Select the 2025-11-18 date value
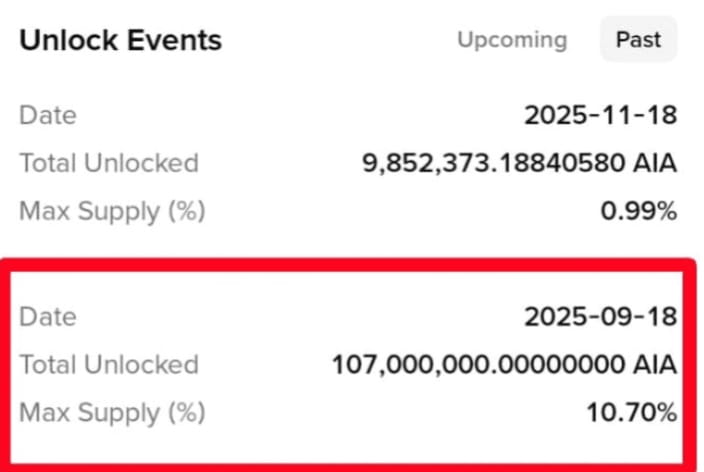The height and width of the screenshot is (472, 704). [x=601, y=115]
